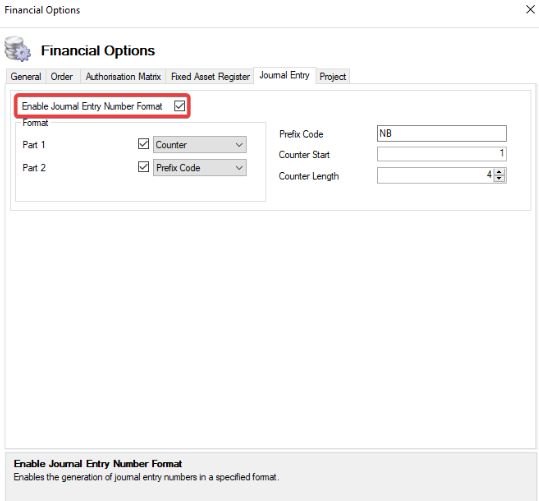The height and width of the screenshot is (501, 539).
Task: Switch to the Project tab
Action: tap(333, 76)
